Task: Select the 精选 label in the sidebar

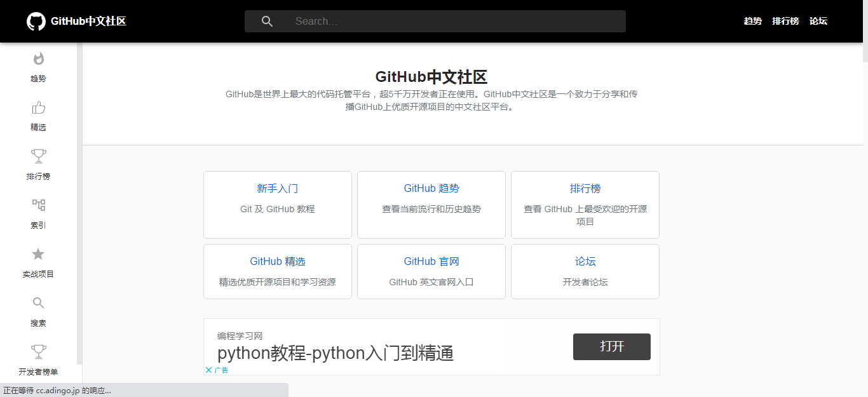Action: click(x=38, y=128)
